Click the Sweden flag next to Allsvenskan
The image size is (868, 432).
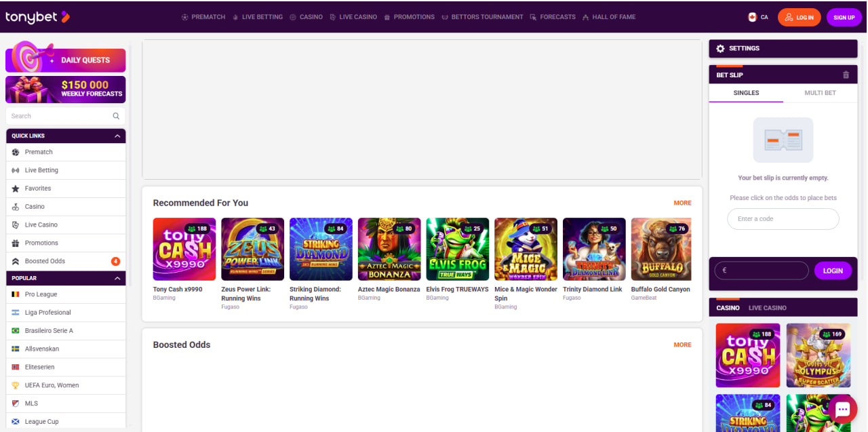point(16,349)
